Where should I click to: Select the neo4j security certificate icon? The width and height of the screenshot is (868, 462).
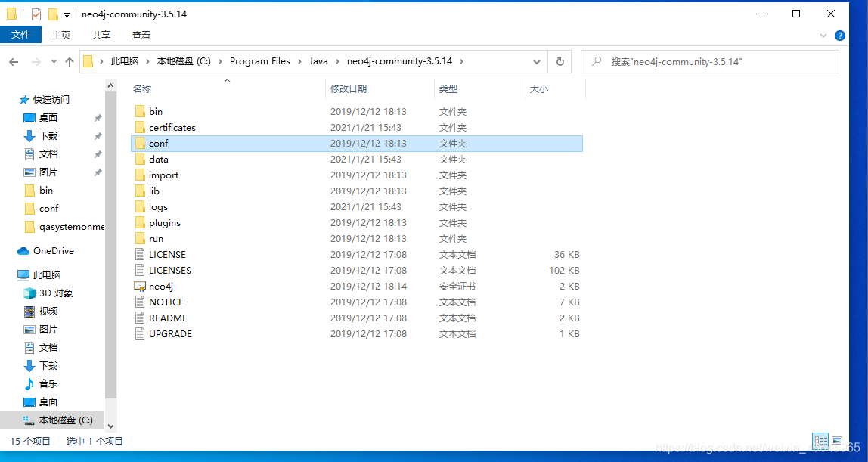139,287
